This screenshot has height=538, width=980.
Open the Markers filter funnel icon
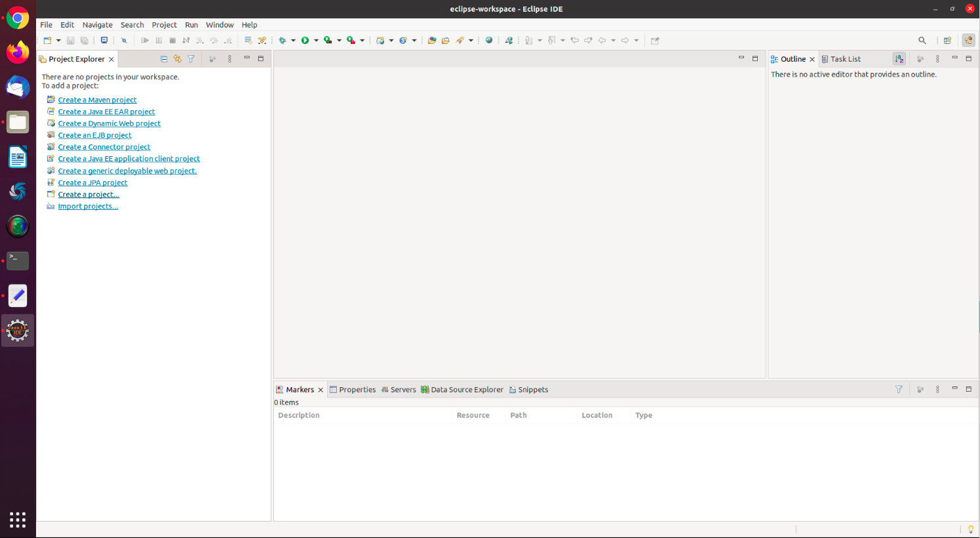tap(899, 389)
